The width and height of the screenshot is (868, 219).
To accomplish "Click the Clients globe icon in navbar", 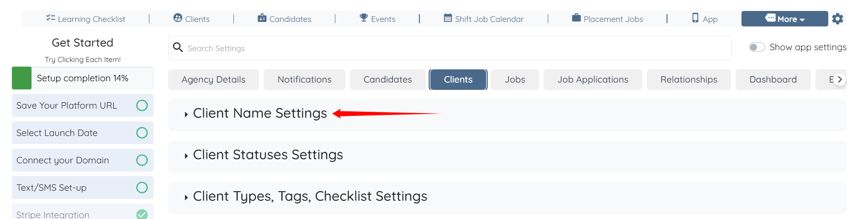I will click(x=178, y=18).
